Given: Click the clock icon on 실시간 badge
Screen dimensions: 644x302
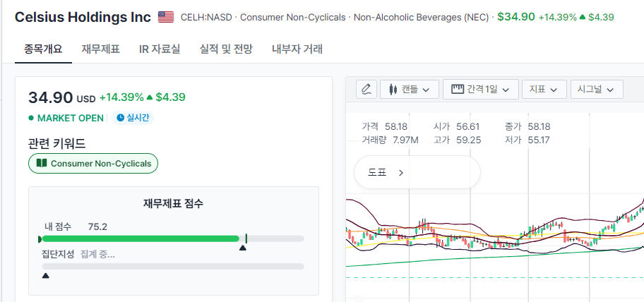Looking at the screenshot, I should (120, 118).
